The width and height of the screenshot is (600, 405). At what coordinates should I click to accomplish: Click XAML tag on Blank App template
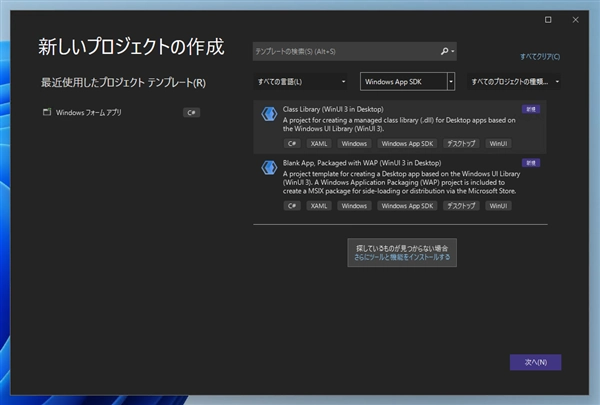tap(319, 206)
